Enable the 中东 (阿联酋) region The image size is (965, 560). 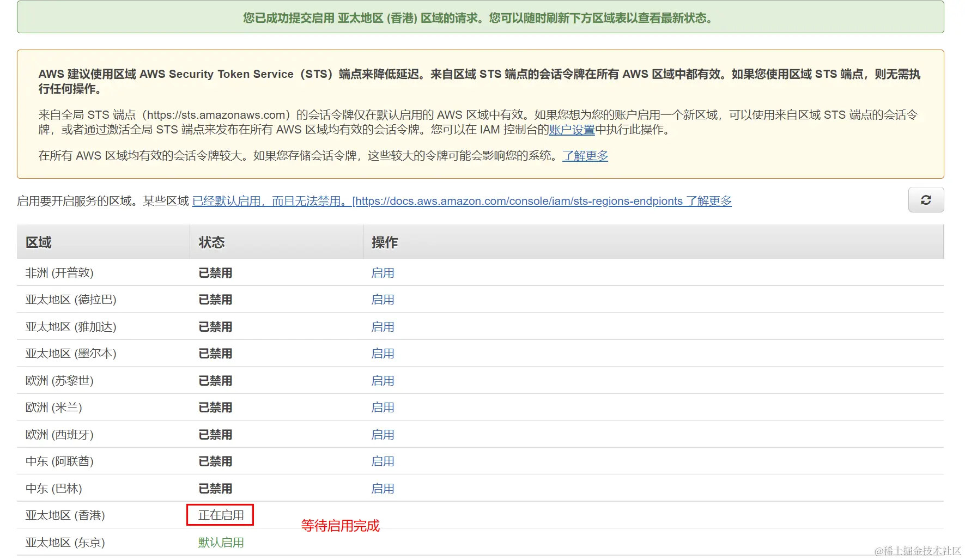click(383, 461)
